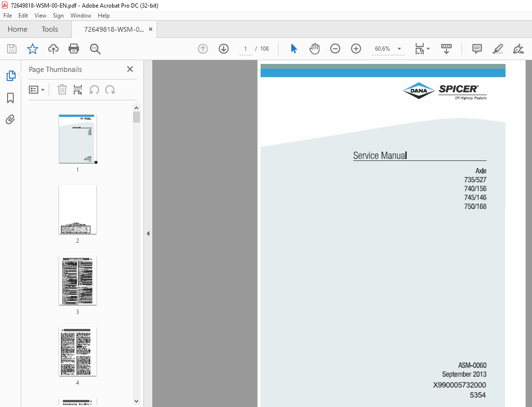Zoom out using the minus icon

pos(335,49)
